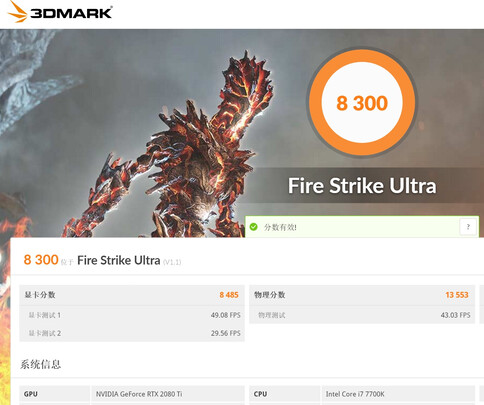Click the 系统信息 section heading
Viewport: 484px width, 405px height.
coord(40,364)
